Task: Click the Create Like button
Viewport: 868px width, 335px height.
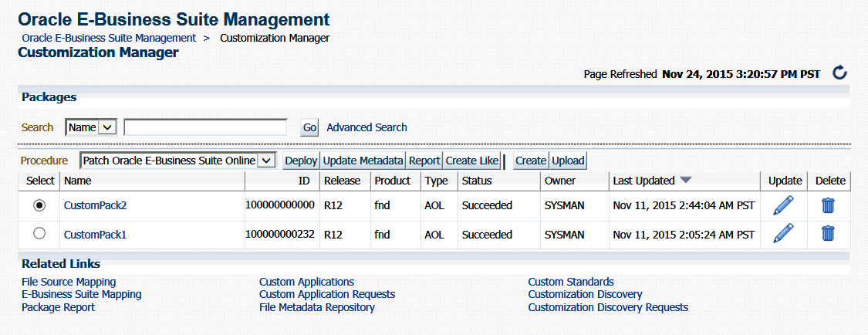Action: coord(472,161)
